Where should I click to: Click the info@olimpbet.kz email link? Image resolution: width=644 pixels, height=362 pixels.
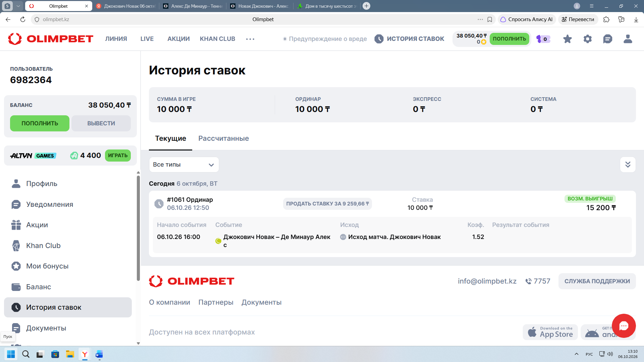coord(487,281)
